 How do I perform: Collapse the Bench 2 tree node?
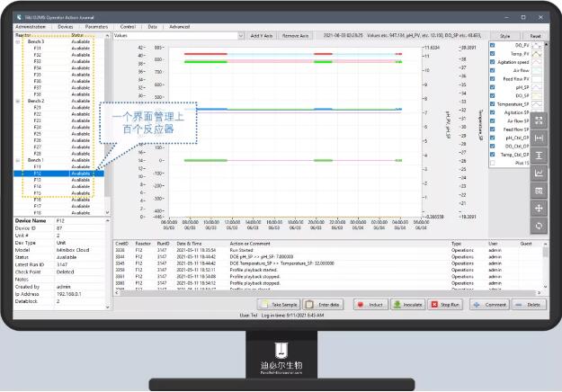18,101
